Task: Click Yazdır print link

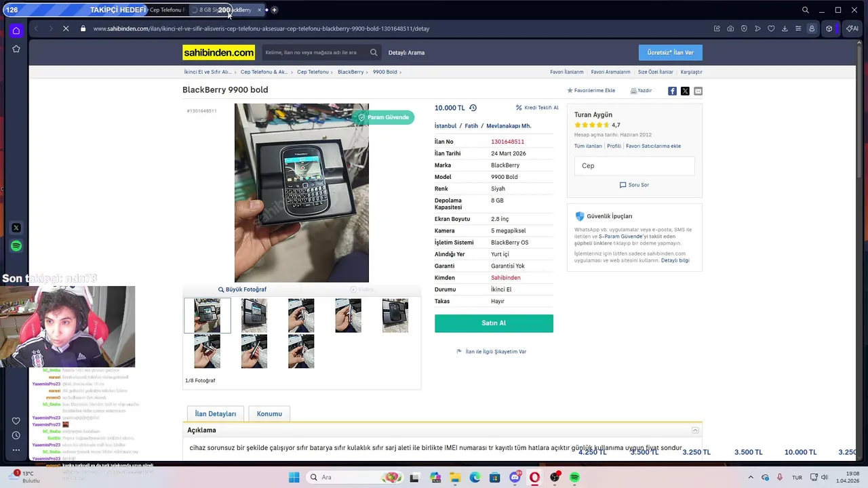Action: click(x=641, y=90)
